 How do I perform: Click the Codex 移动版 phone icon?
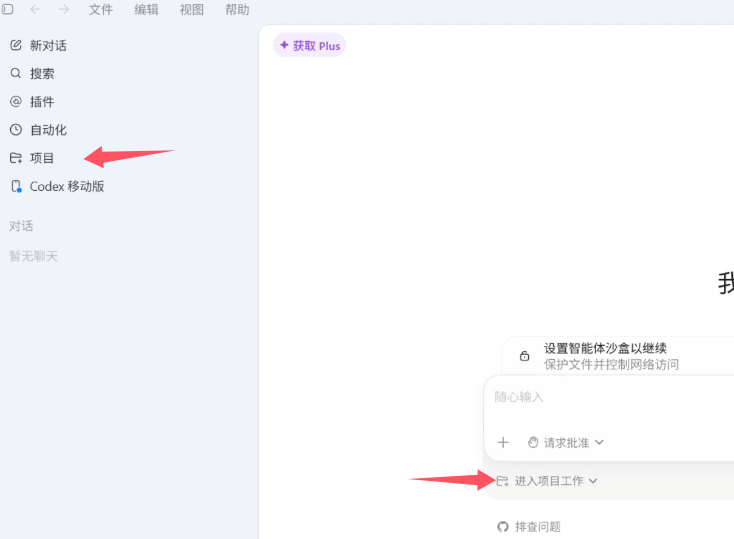[16, 186]
